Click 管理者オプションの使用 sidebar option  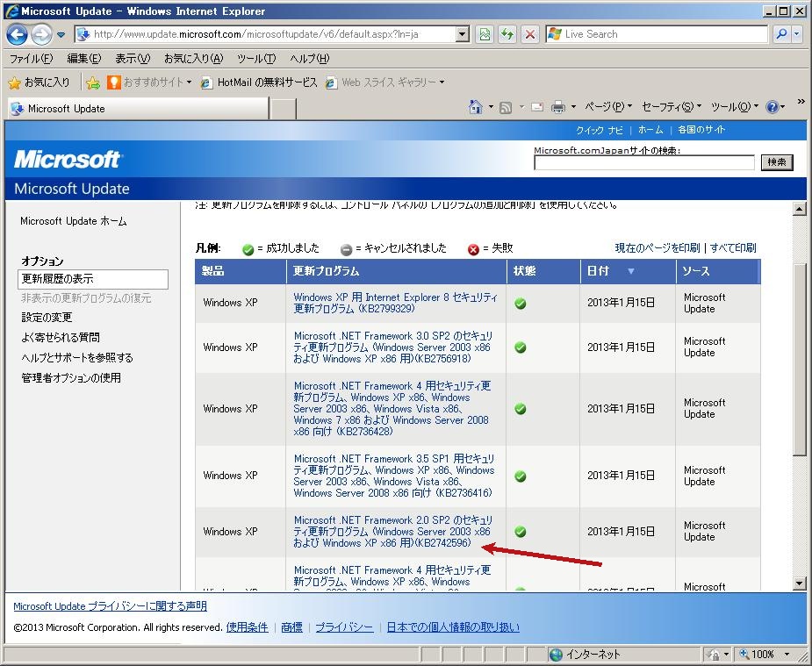pos(71,378)
